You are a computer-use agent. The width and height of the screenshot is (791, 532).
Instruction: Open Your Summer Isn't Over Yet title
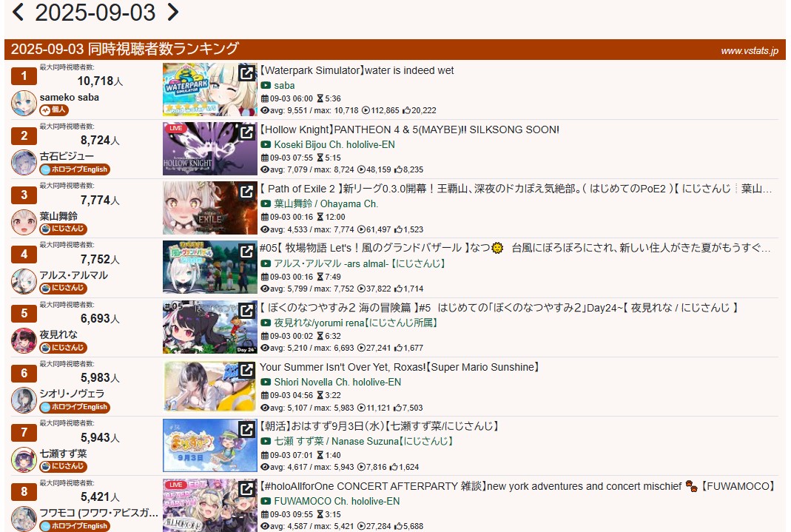coord(400,367)
